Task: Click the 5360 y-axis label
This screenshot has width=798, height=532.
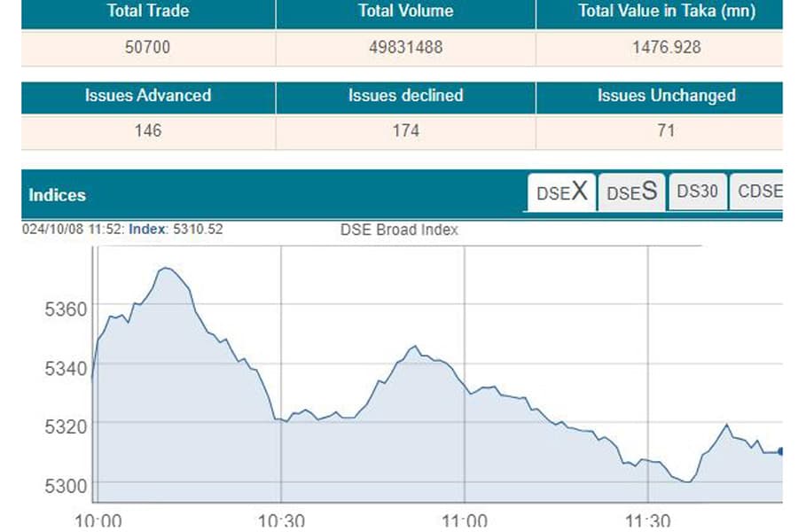Action: 66,309
